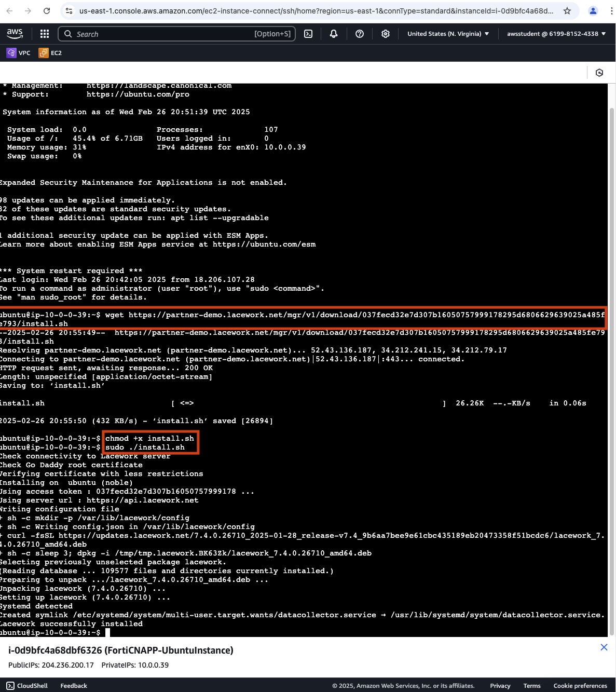
Task: Click the 'Saving to: install.sh' line
Action: [52, 386]
